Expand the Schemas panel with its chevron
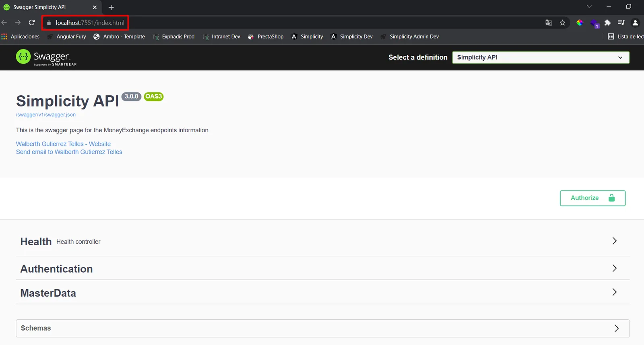This screenshot has width=644, height=345. 617,328
